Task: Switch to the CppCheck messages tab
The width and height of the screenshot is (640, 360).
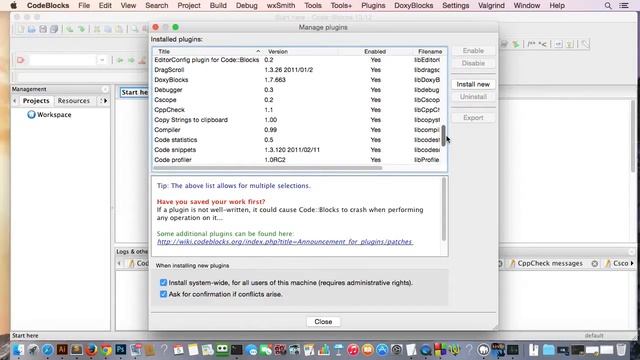Action: pyautogui.click(x=549, y=264)
